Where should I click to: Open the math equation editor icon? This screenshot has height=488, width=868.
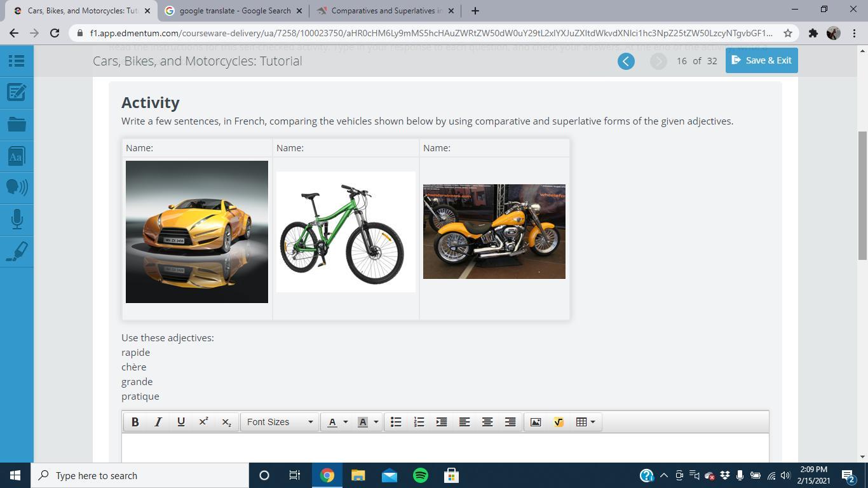(x=559, y=422)
